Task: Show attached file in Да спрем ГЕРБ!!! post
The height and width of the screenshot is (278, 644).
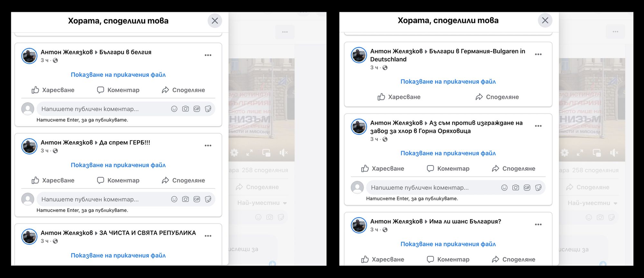Action: point(118,165)
